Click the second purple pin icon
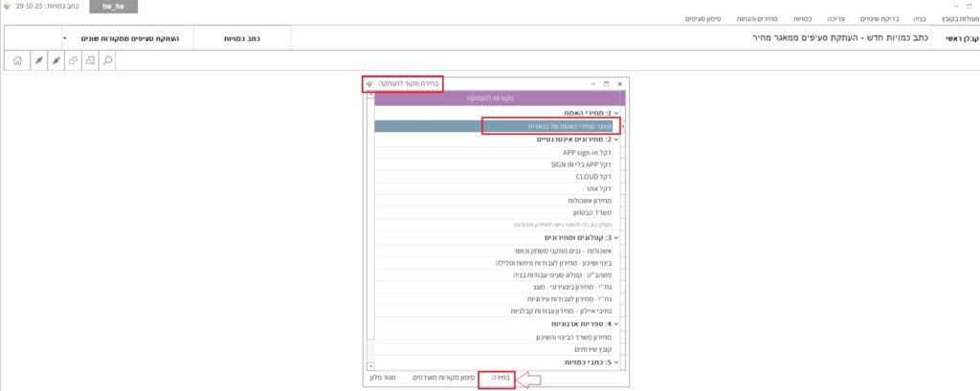This screenshot has height=391, width=980. point(56,60)
